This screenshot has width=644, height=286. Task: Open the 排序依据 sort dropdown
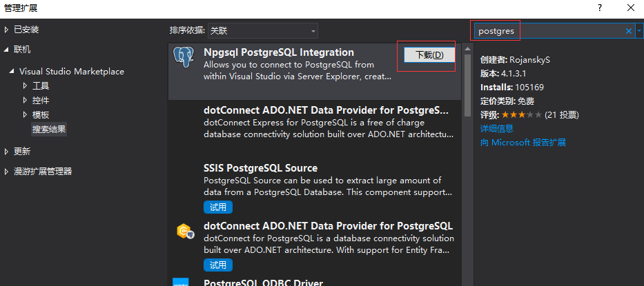pyautogui.click(x=263, y=31)
